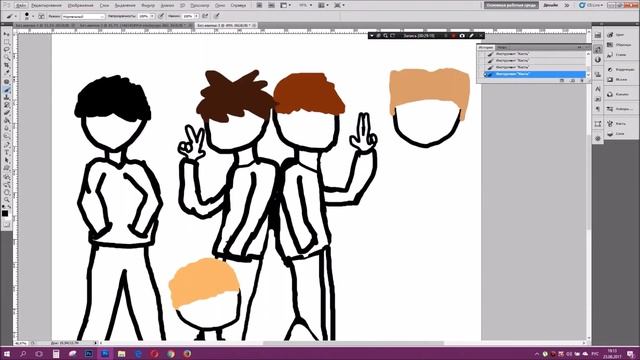Viewport: 640px width, 360px height.
Task: Select the Spot Healing Brush tool
Action: [x=6, y=82]
